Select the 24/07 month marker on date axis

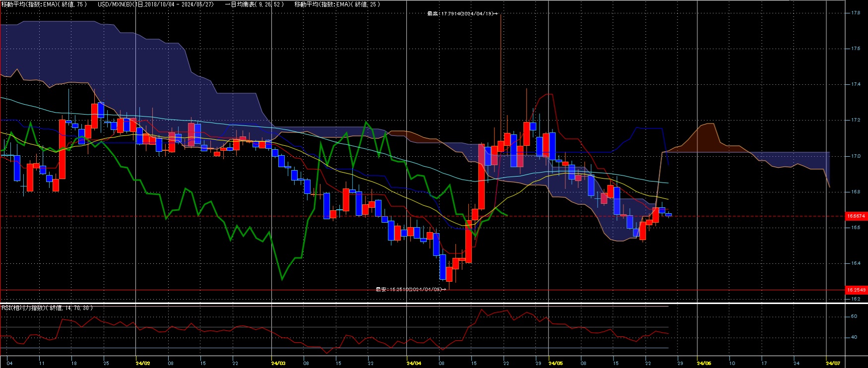pos(833,363)
